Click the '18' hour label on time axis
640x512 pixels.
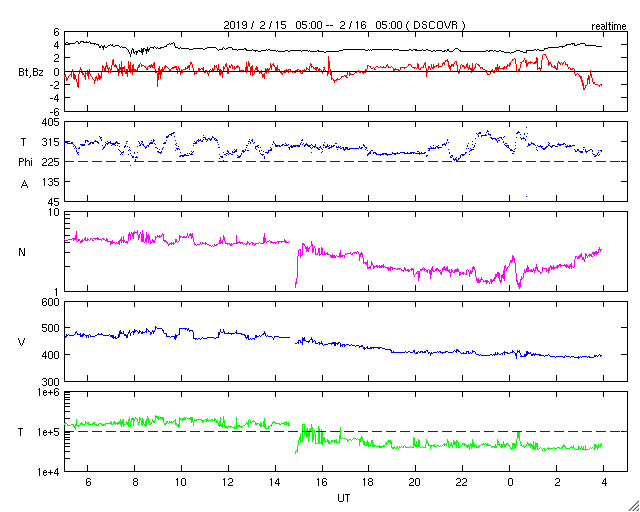tap(369, 482)
